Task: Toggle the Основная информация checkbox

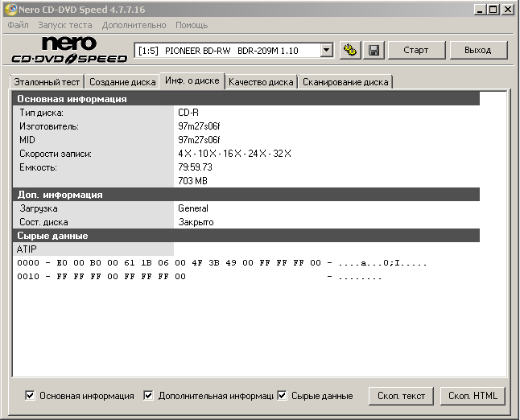Action: 31,395
